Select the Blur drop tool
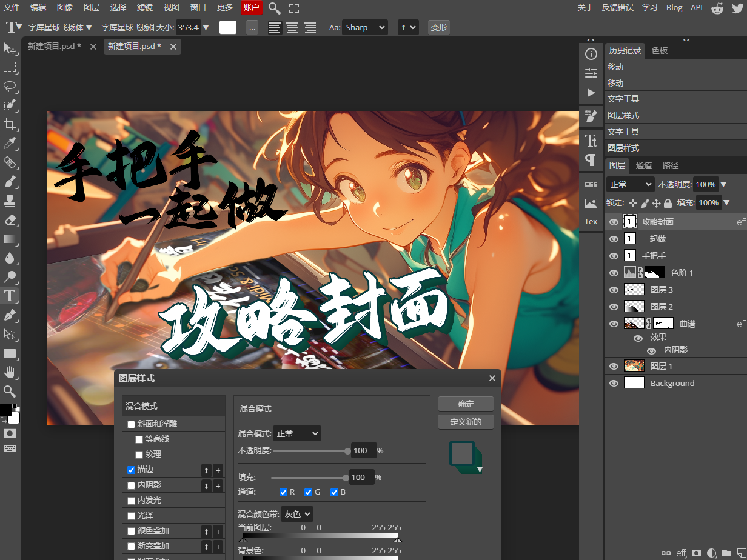The height and width of the screenshot is (560, 747). click(10, 258)
